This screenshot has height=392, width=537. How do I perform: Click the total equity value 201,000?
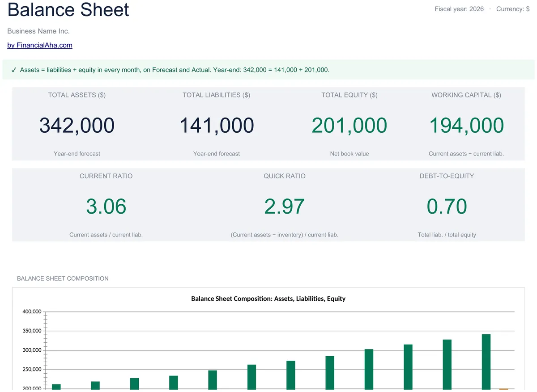pos(349,125)
